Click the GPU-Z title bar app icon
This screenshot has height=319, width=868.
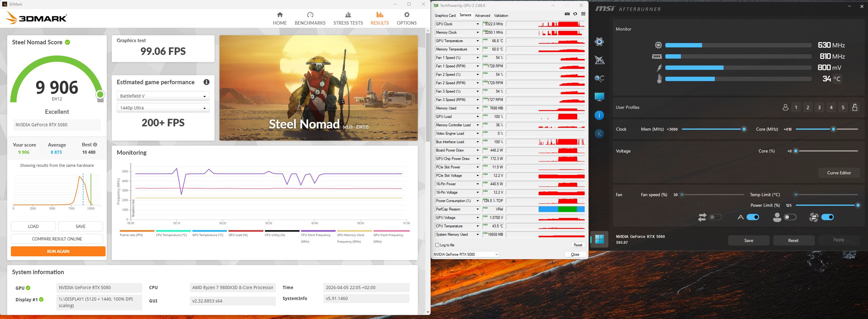pos(436,5)
